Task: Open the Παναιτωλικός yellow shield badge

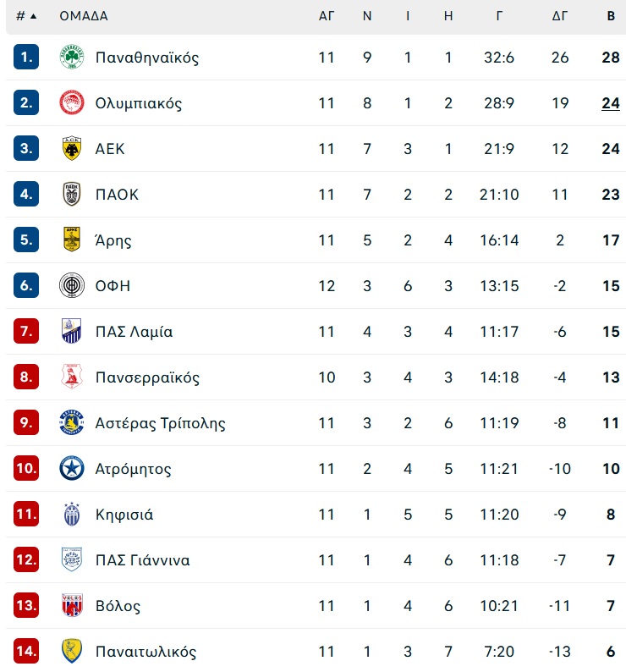Action: click(72, 651)
